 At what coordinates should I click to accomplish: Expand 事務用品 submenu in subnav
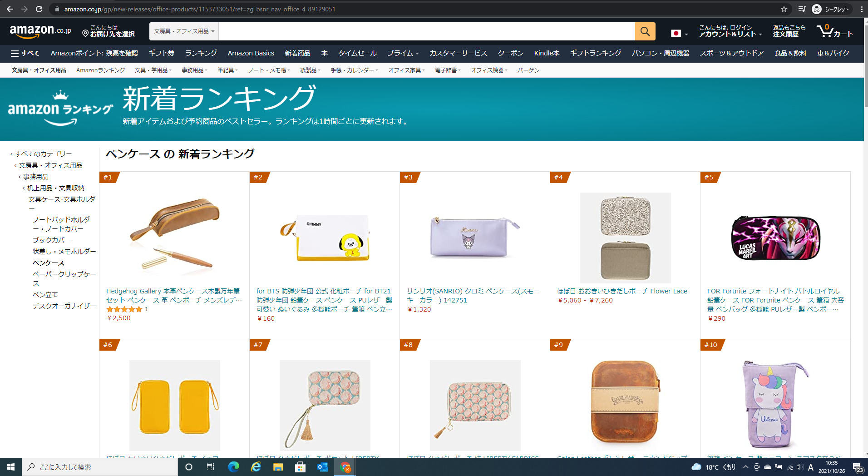(194, 70)
